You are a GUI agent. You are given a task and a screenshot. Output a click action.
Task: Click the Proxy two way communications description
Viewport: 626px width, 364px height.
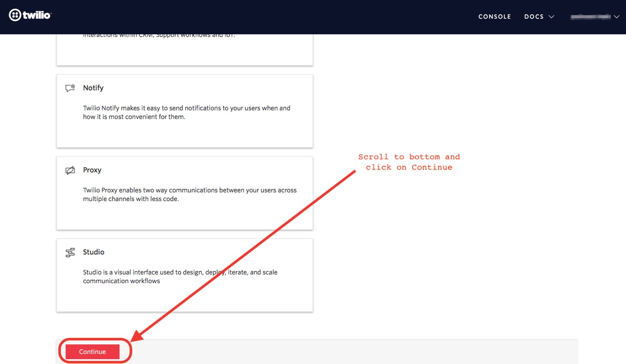coord(190,195)
